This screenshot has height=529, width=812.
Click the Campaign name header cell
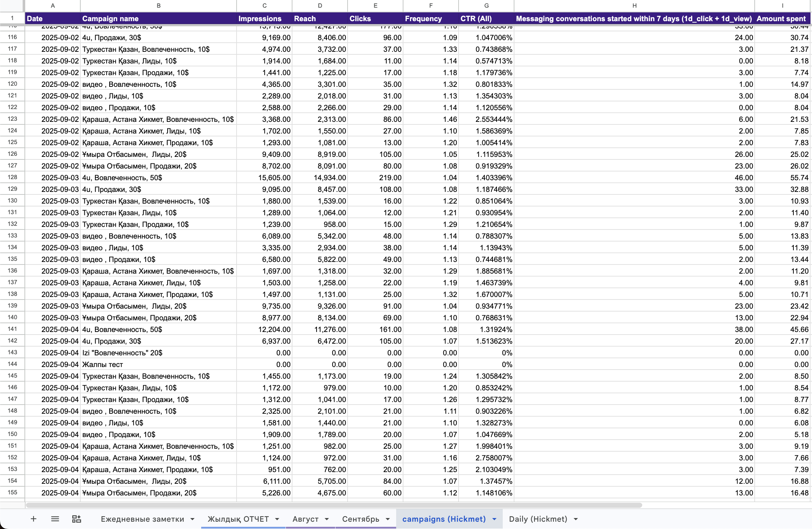tap(158, 19)
